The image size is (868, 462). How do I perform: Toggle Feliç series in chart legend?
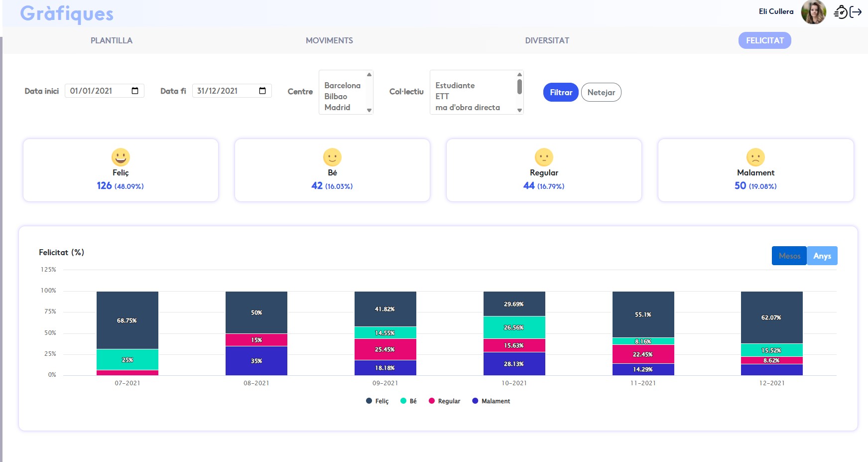[x=377, y=401]
